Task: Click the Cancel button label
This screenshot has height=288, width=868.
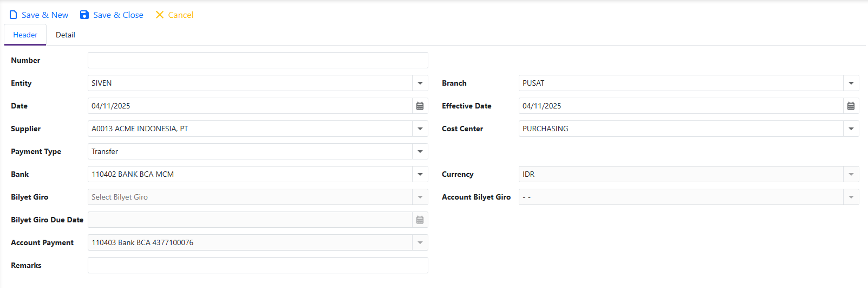Action: (181, 15)
